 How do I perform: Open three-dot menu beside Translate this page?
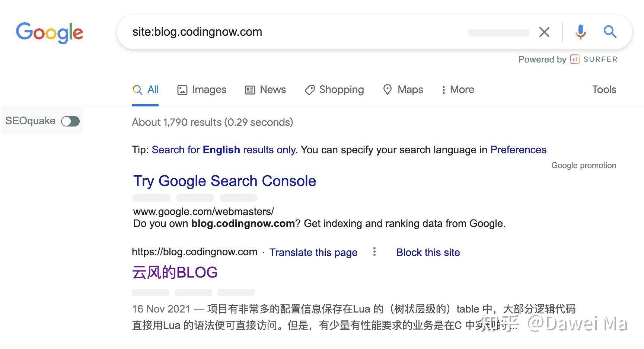pyautogui.click(x=374, y=252)
